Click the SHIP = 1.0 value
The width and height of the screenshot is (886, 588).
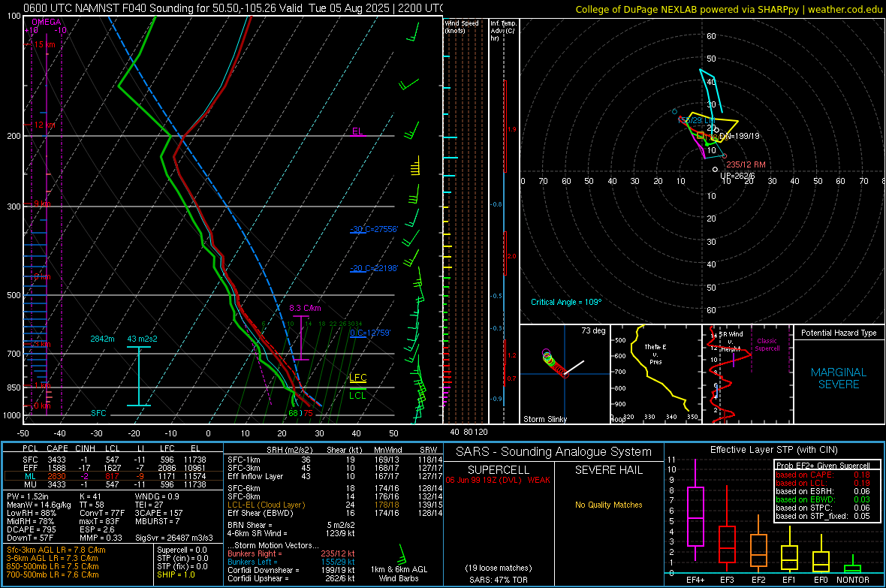click(176, 574)
